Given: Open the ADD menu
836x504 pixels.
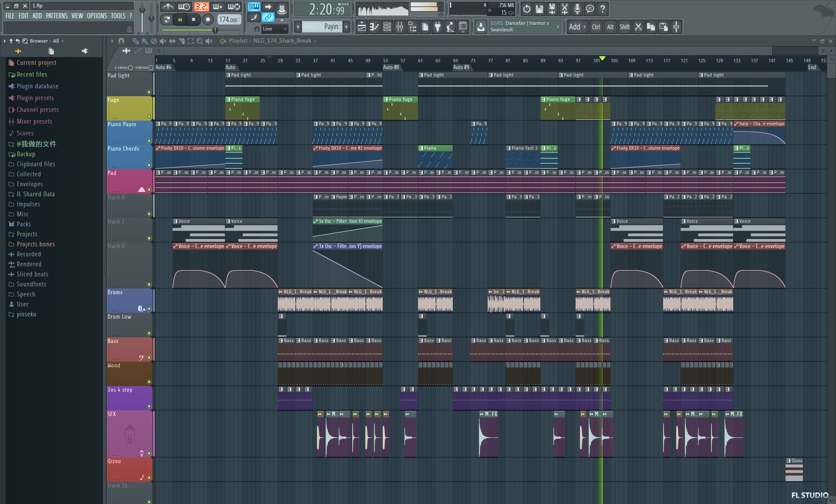Looking at the screenshot, I should click(37, 16).
